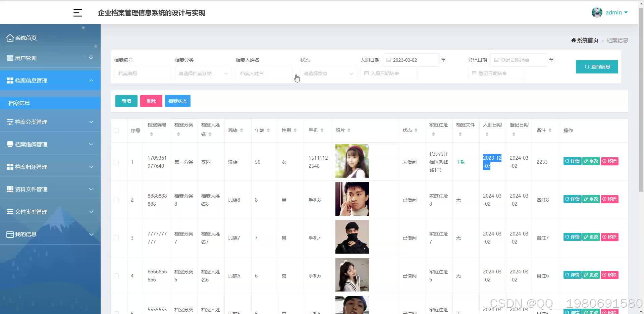Click 详情 button for 李四 row

click(x=572, y=161)
